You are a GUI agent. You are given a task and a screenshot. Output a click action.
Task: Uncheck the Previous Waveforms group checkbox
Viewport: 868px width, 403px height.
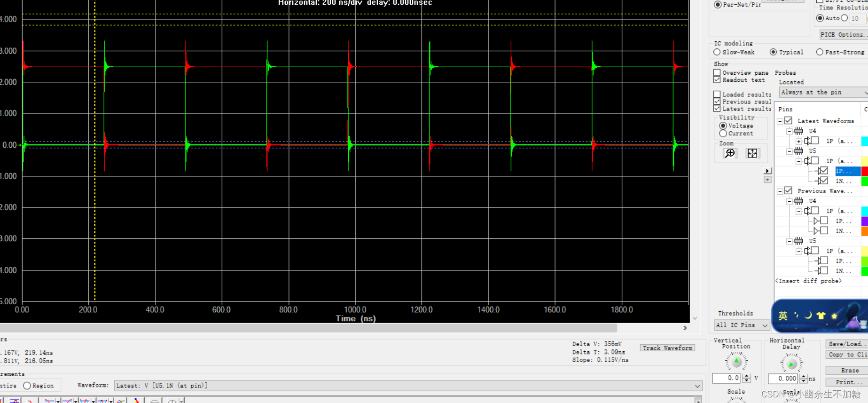tap(789, 191)
